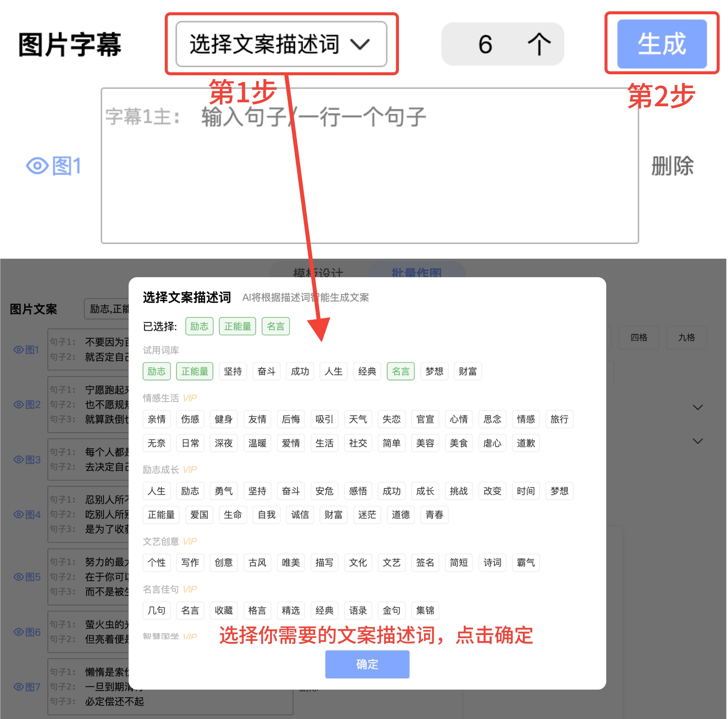The height and width of the screenshot is (719, 728).
Task: Expand the chevron next to 图2 sentences
Action: click(x=698, y=407)
